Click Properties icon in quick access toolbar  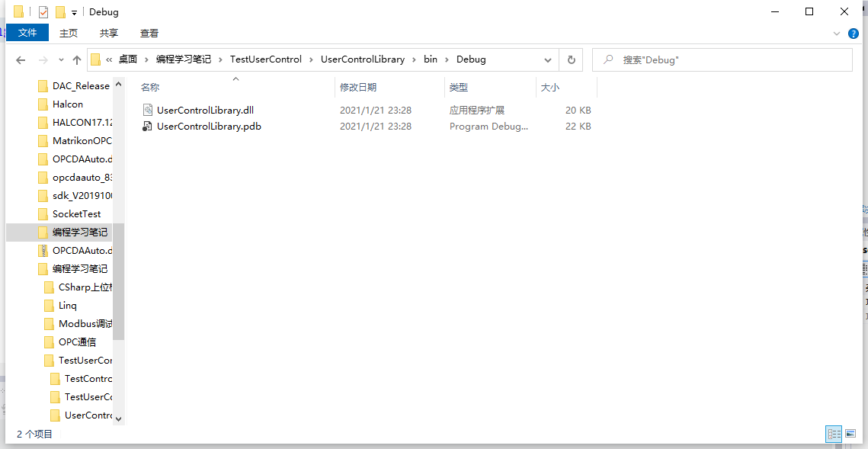coord(43,11)
